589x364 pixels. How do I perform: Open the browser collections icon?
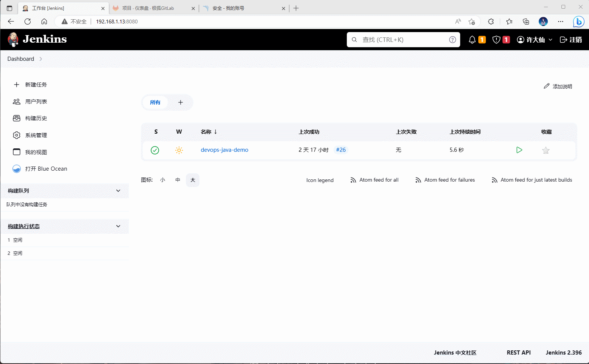526,22
